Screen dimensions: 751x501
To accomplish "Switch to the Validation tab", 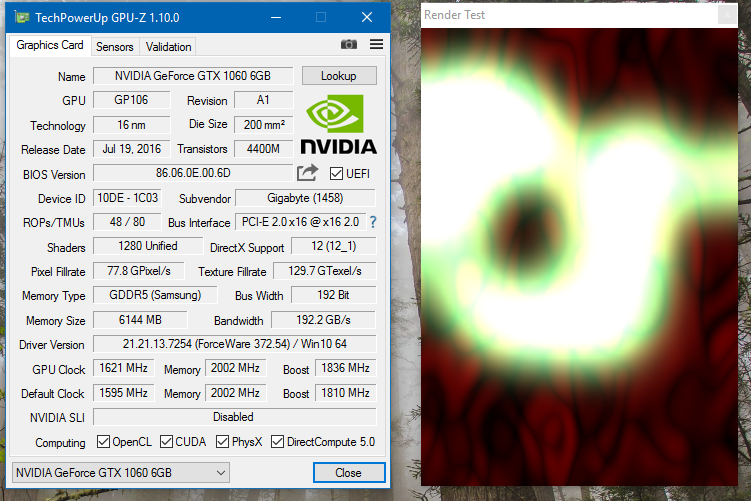I will coord(169,47).
